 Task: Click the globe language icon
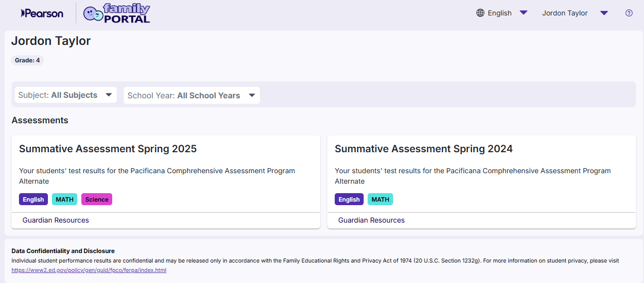click(x=480, y=13)
